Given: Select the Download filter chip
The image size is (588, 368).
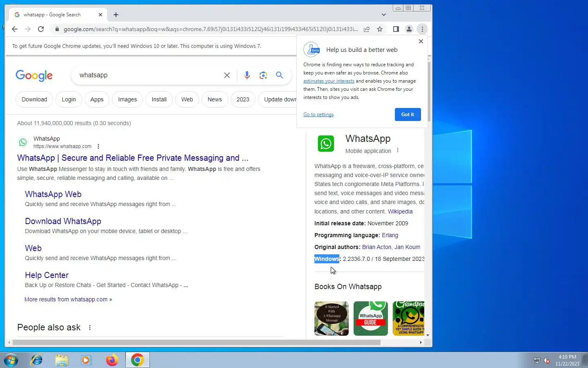Looking at the screenshot, I should (x=34, y=99).
